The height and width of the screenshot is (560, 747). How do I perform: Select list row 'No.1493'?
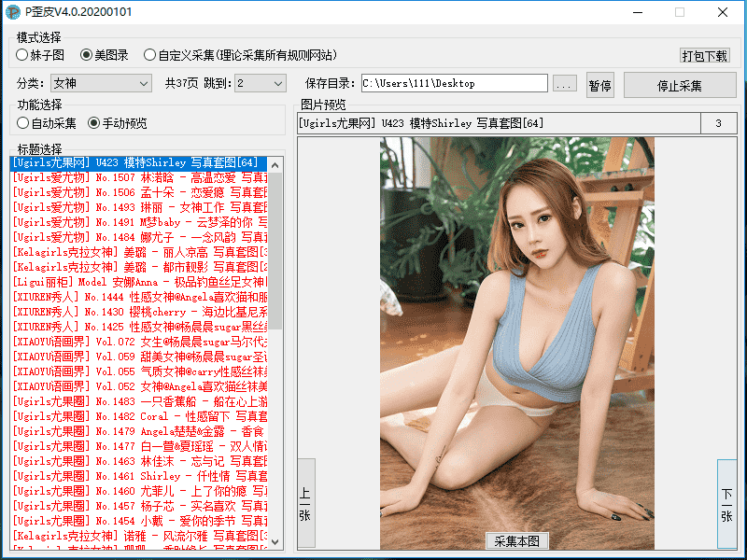coord(138,207)
